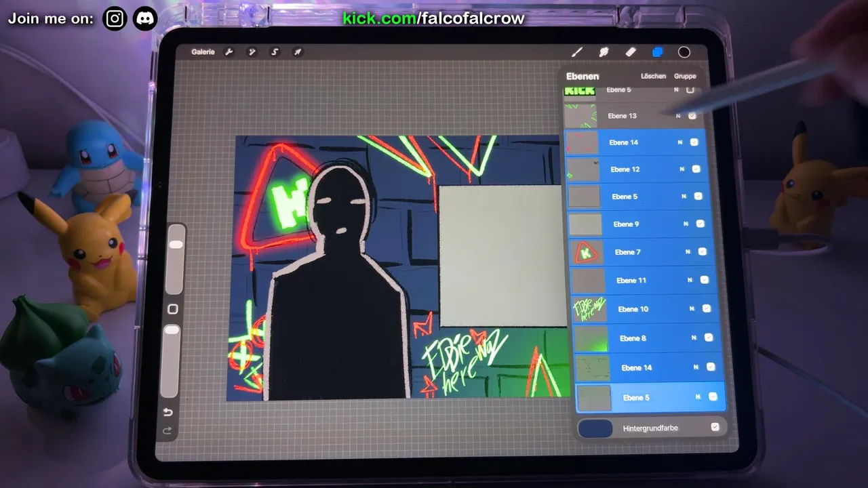Click the Discord icon in overlay
The image size is (868, 488).
click(x=145, y=18)
